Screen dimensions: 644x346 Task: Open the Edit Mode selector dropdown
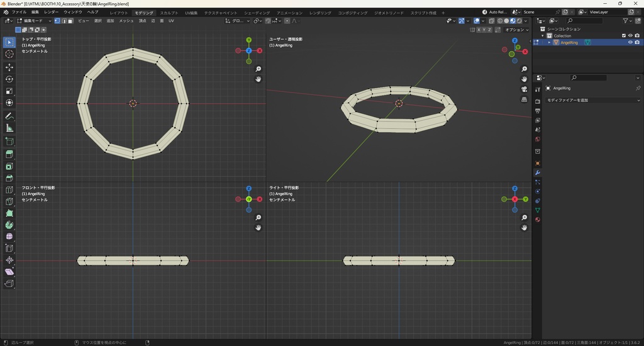click(x=35, y=21)
